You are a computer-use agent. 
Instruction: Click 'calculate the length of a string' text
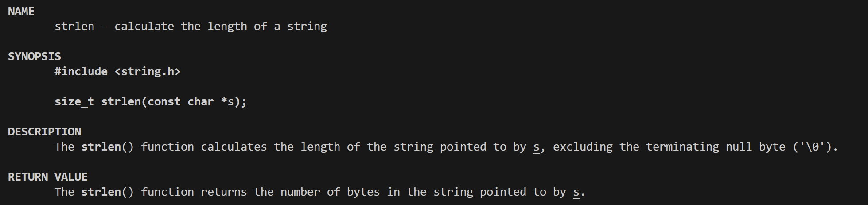coord(221,27)
